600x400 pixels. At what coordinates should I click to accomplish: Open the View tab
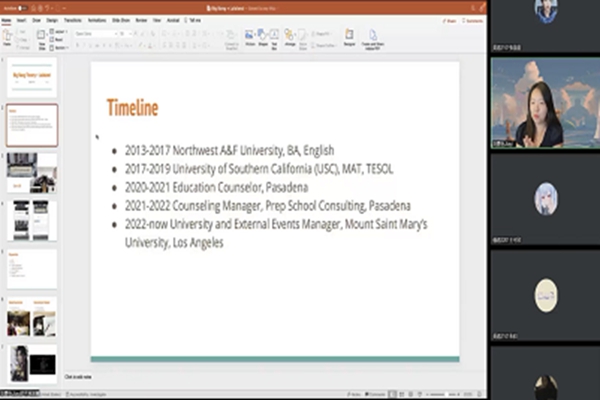pos(157,20)
